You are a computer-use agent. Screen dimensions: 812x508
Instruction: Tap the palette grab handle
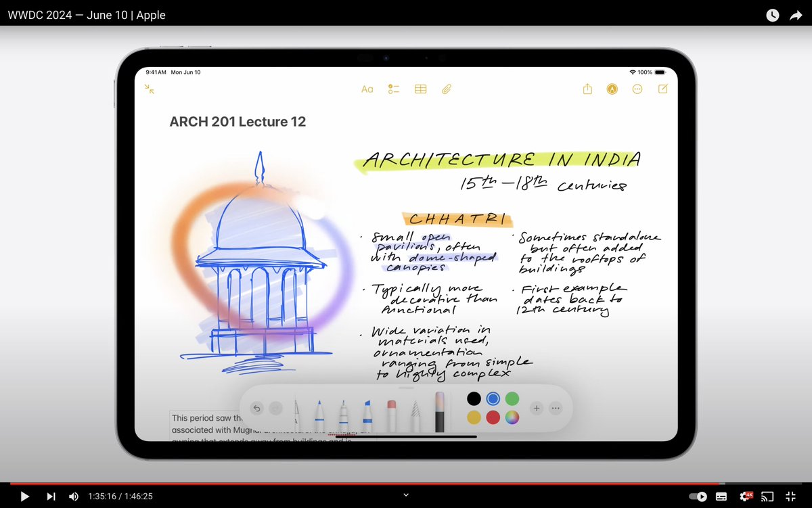(x=406, y=388)
